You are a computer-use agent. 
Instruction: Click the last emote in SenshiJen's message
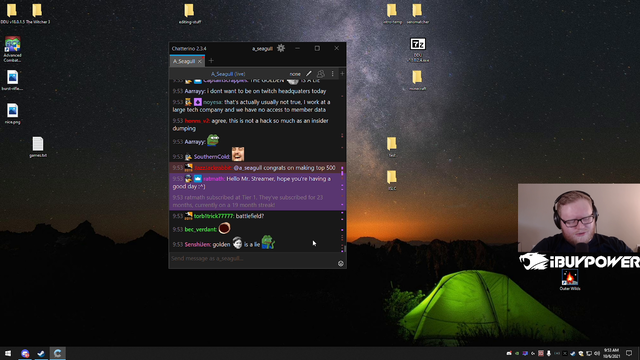[x=268, y=242]
